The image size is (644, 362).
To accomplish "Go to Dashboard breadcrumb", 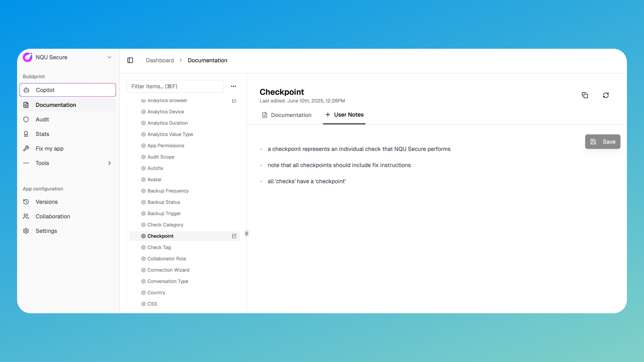I will pyautogui.click(x=160, y=60).
